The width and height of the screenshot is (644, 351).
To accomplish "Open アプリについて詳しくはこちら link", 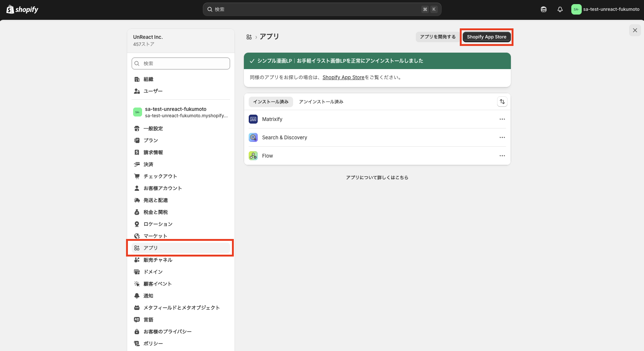I will point(377,177).
